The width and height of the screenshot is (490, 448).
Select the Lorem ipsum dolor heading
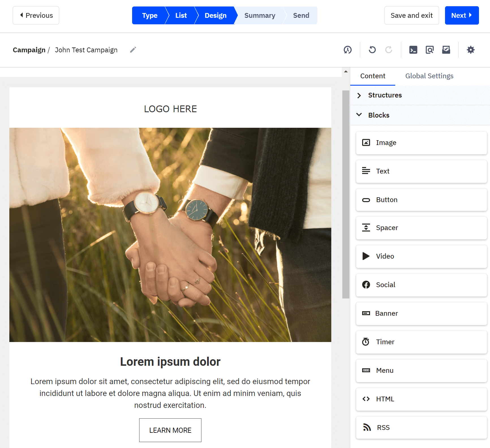click(x=170, y=362)
